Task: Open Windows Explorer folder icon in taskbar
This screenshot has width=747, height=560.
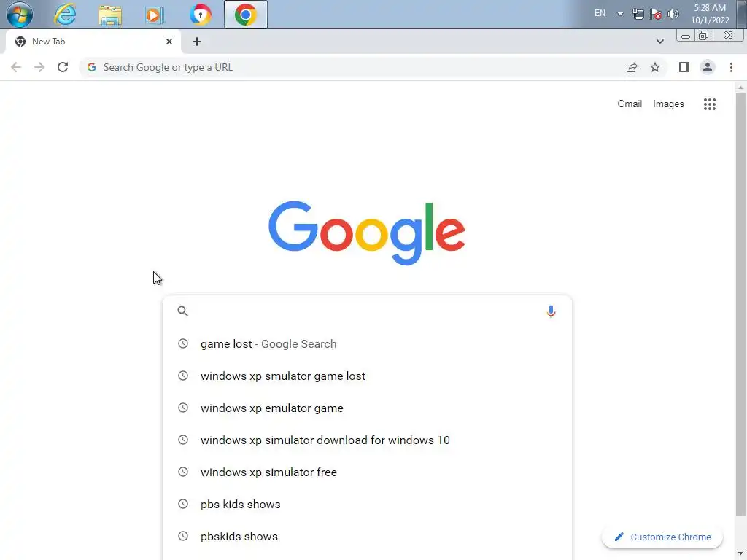Action: [110, 15]
